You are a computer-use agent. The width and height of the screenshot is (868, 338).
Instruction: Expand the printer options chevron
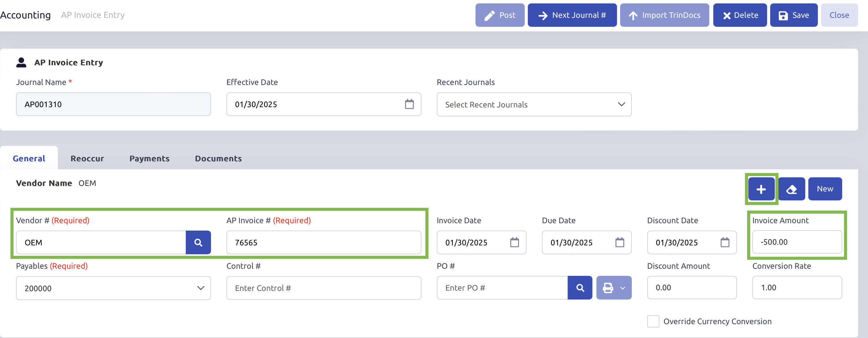[x=623, y=288]
